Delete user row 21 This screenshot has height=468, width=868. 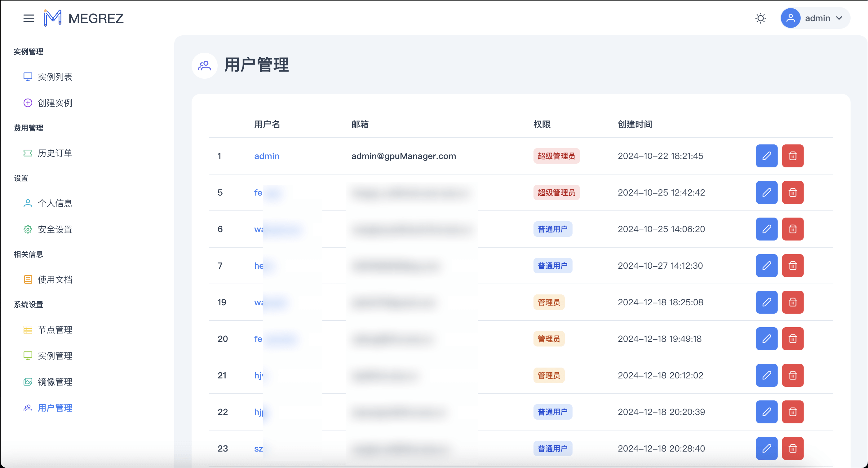(793, 375)
